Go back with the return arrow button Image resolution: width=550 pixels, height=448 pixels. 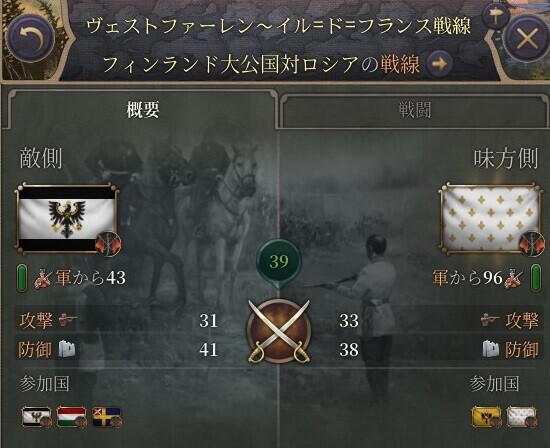(x=31, y=38)
